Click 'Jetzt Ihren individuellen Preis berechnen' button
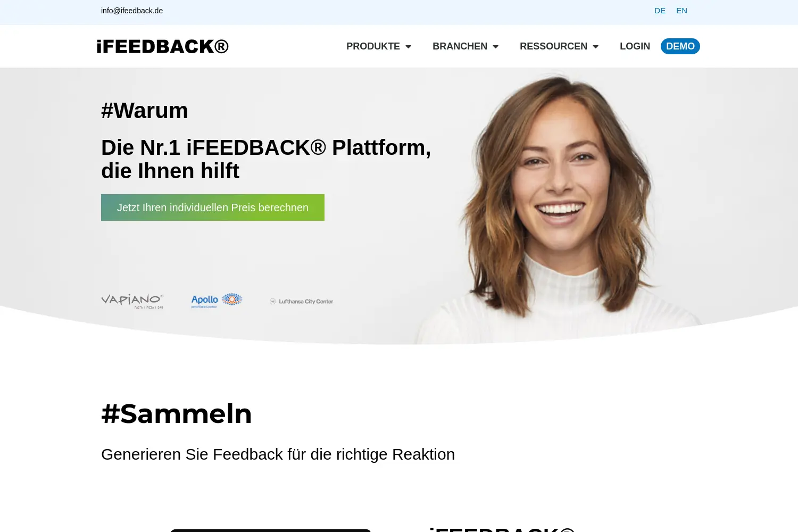 coord(213,207)
